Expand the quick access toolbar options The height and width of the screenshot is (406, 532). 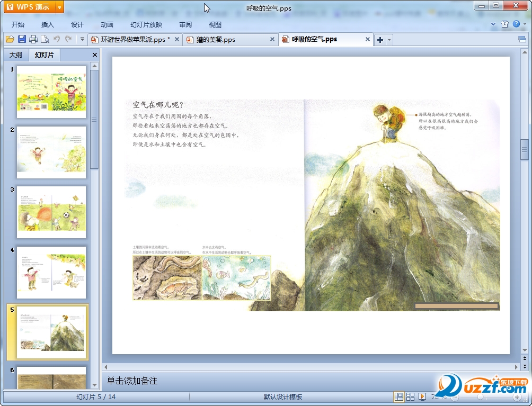click(x=82, y=39)
